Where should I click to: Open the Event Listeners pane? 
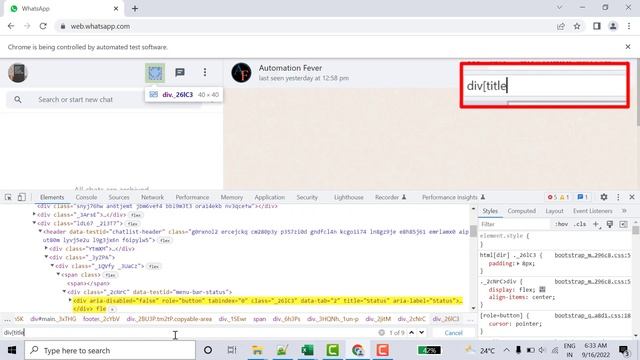(x=592, y=211)
